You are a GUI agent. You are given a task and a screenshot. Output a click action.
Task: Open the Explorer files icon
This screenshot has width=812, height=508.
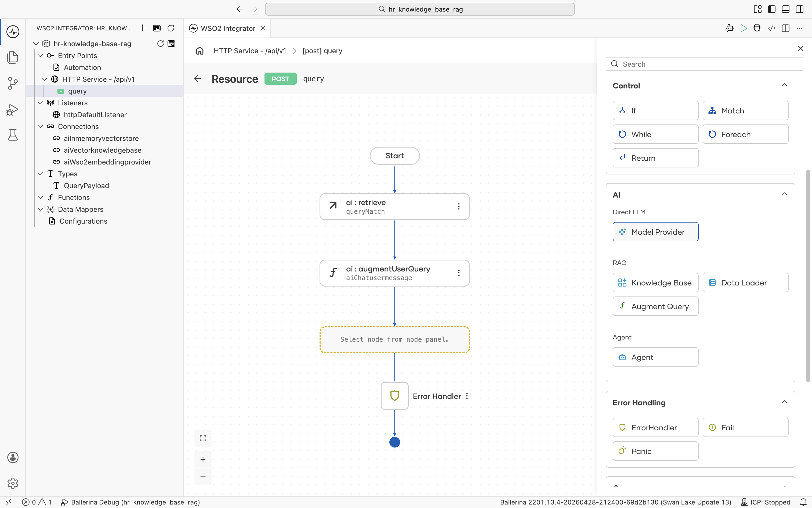tap(13, 58)
